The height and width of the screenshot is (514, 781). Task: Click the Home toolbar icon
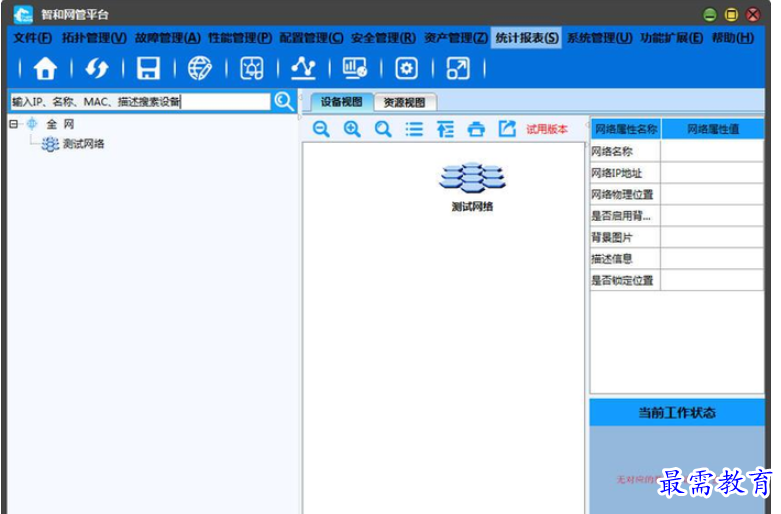tap(45, 68)
